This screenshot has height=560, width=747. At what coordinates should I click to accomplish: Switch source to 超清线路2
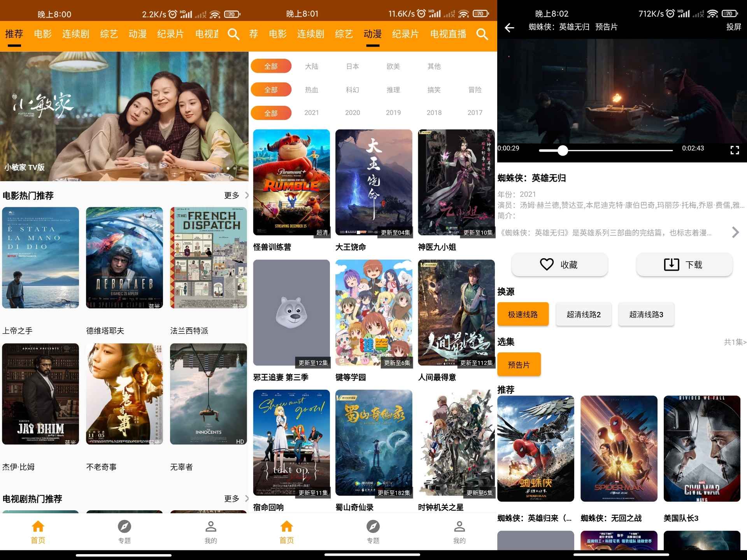(x=584, y=315)
